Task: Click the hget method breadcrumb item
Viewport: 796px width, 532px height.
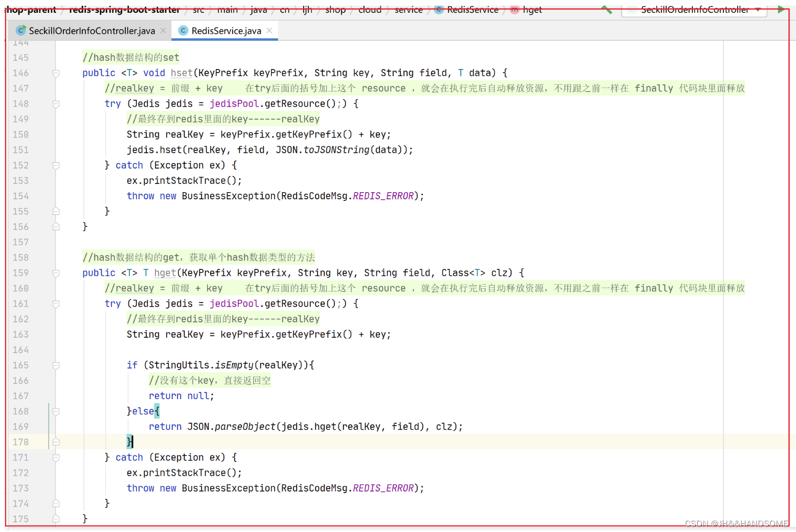Action: pos(532,9)
